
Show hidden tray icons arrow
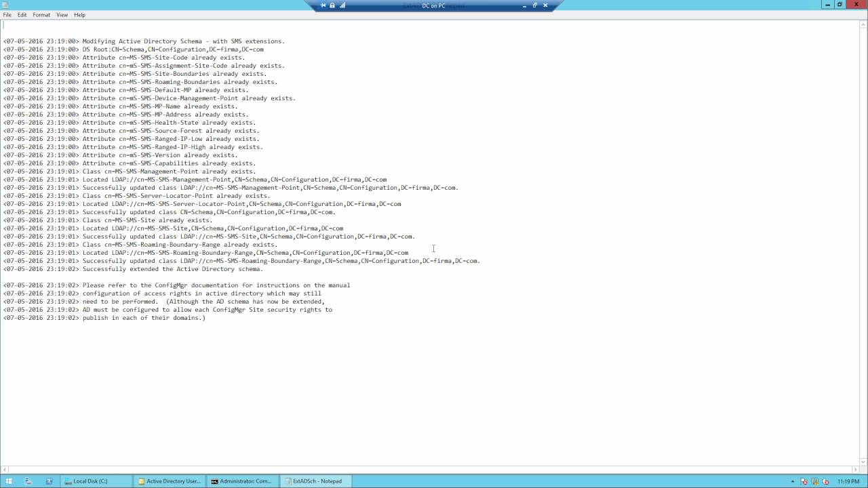[793, 481]
